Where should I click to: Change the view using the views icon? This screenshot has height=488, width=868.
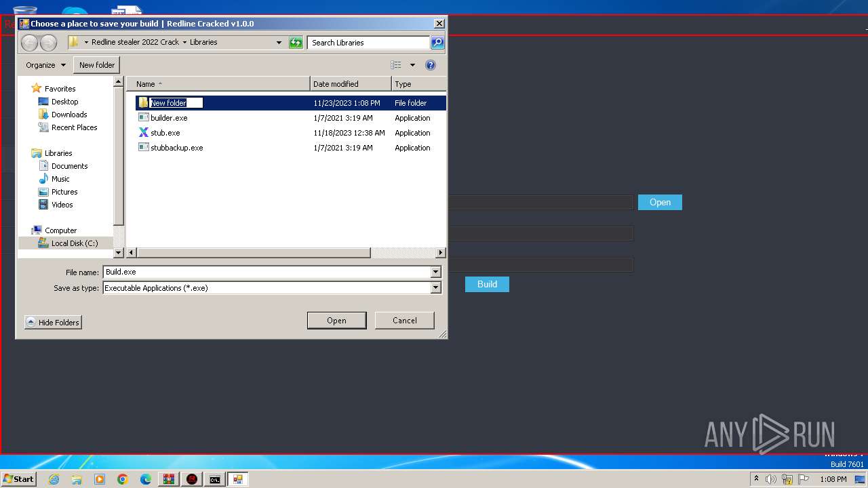[x=396, y=65]
